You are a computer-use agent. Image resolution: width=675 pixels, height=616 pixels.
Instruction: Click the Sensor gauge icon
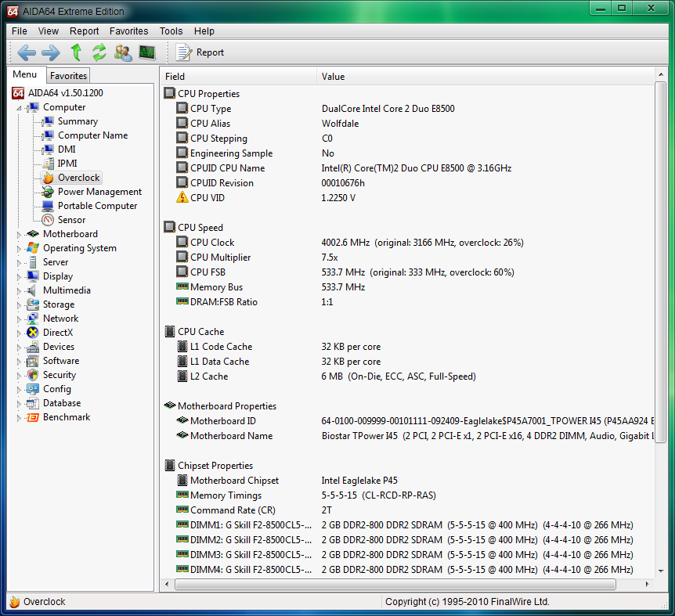coord(48,220)
